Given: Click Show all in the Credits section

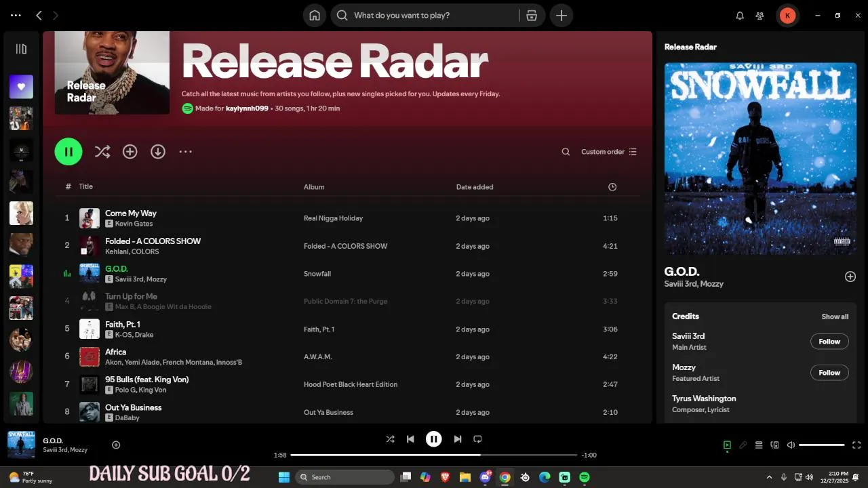Looking at the screenshot, I should coord(835,317).
